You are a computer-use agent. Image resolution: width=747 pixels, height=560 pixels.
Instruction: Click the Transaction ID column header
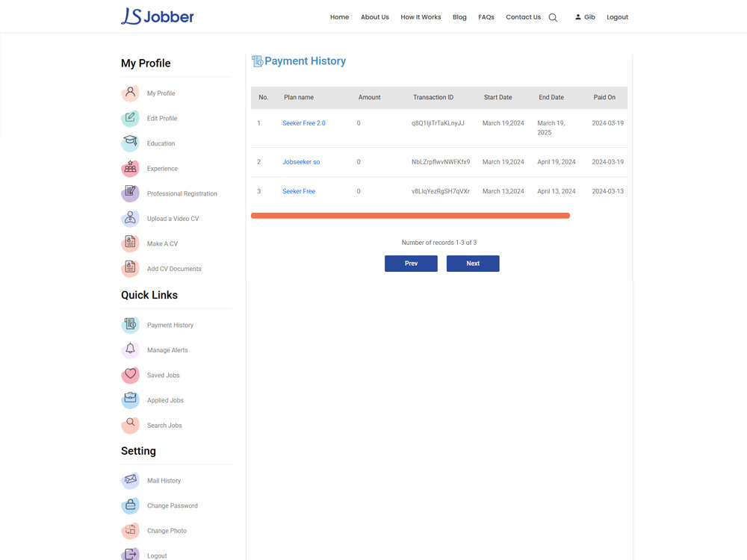pyautogui.click(x=433, y=97)
